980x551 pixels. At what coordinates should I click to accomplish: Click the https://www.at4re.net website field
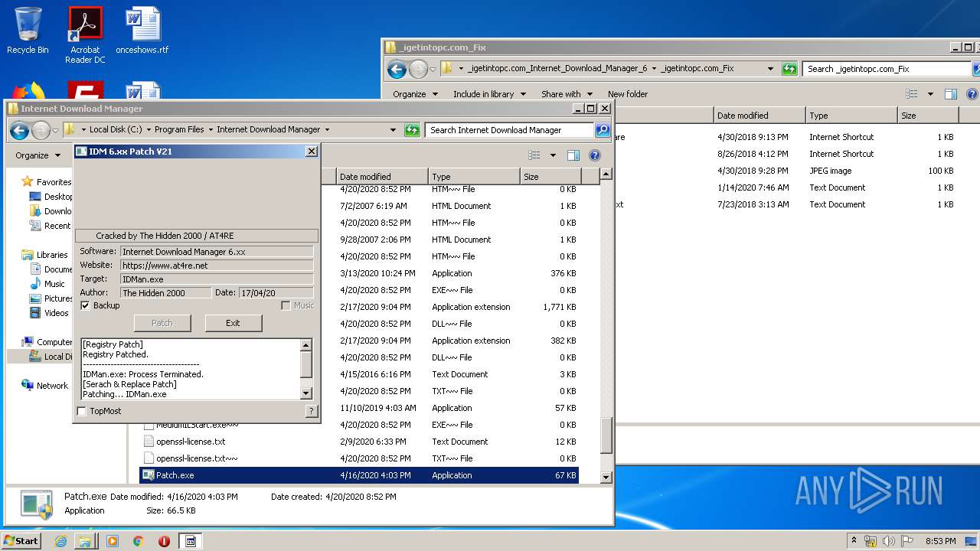coord(217,266)
